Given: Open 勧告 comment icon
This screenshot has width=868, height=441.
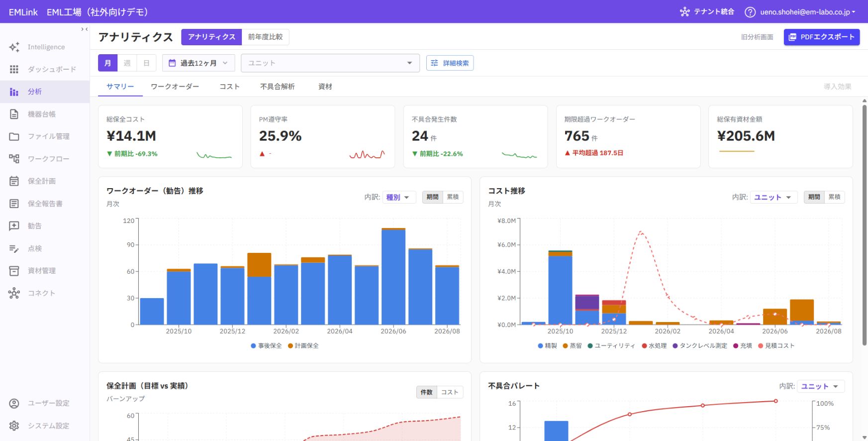Looking at the screenshot, I should pyautogui.click(x=14, y=226).
